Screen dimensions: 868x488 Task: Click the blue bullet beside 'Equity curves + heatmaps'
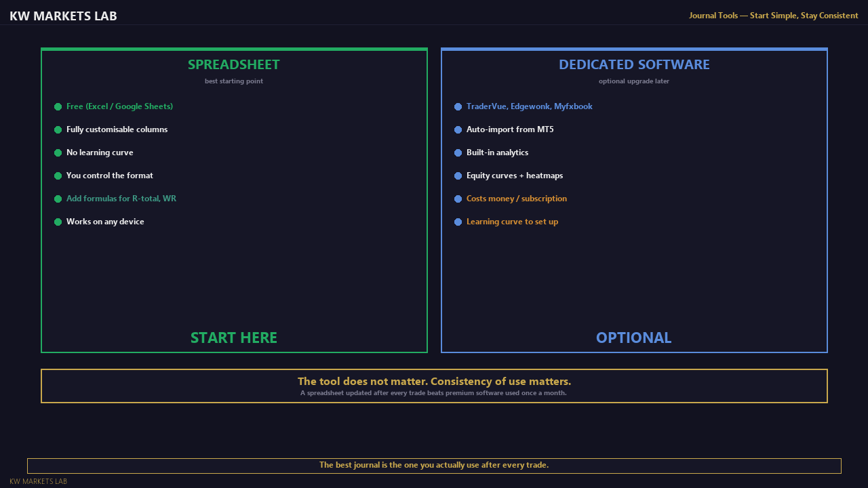(x=458, y=176)
